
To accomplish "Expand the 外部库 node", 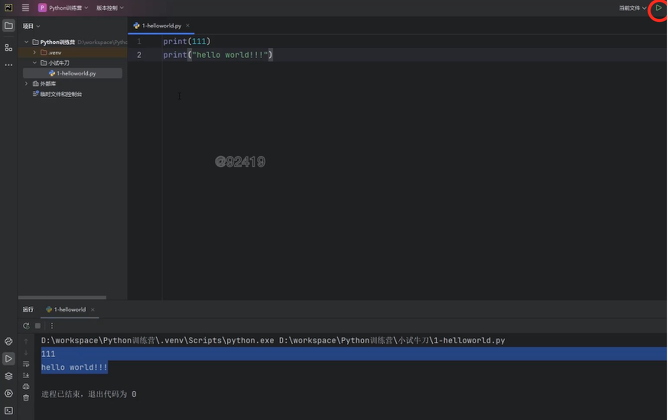I will tap(26, 83).
